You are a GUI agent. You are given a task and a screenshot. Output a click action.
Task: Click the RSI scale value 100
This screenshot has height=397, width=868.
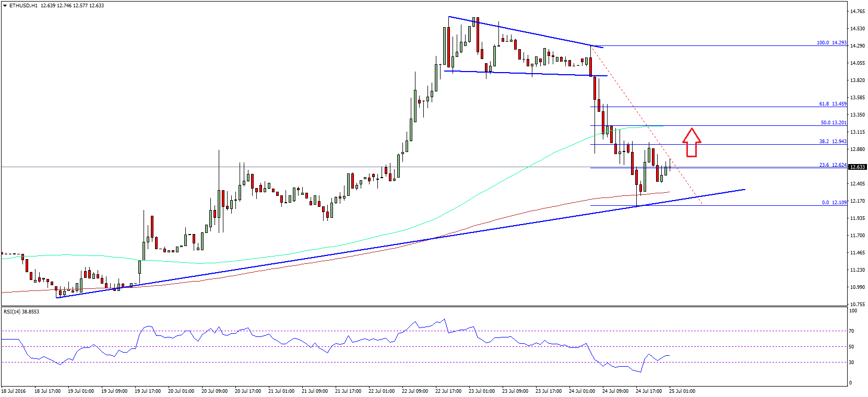(x=853, y=311)
